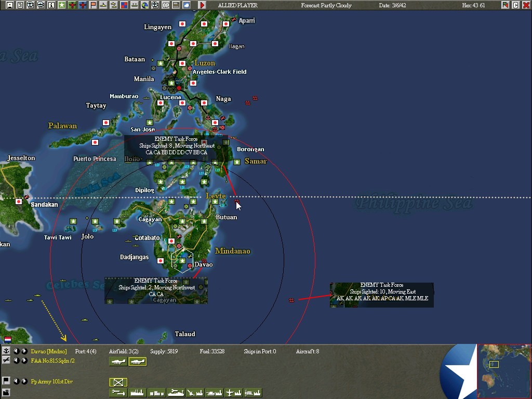Viewport: 532px width, 399px height.
Task: Click the red play arrow end-turn button
Action: [x=202, y=5]
